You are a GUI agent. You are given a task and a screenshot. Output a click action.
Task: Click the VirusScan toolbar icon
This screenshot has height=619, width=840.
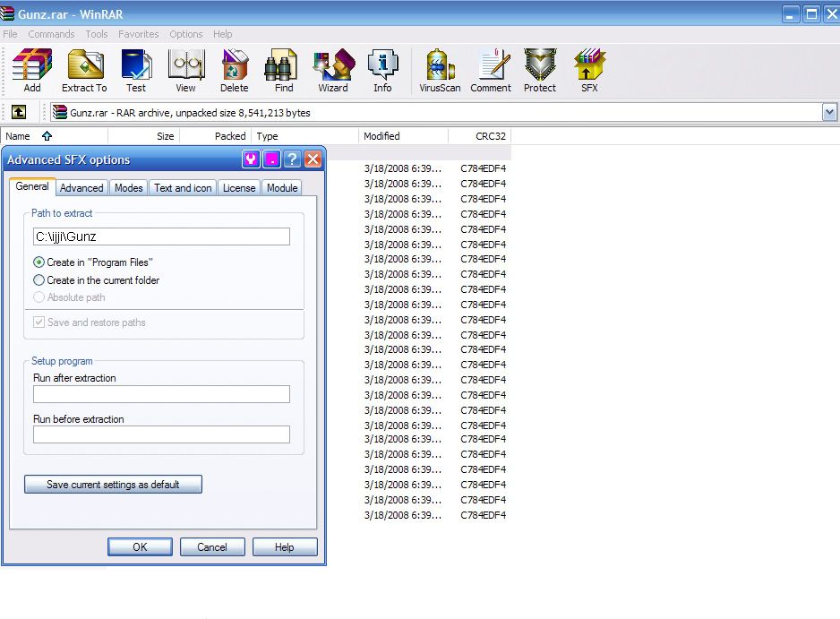point(440,71)
